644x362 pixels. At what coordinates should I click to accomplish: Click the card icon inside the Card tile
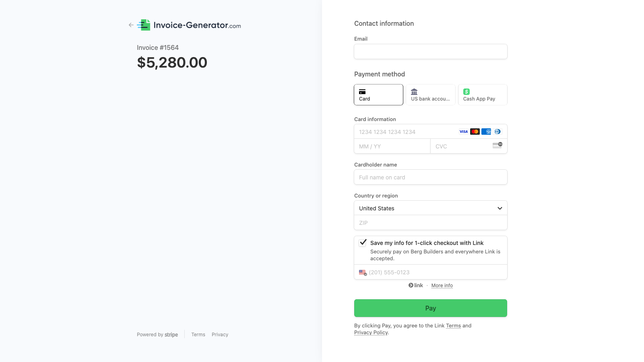[363, 91]
